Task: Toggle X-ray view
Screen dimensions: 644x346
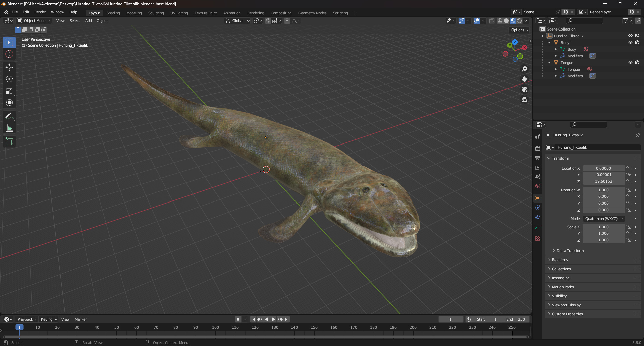Action: [x=491, y=21]
